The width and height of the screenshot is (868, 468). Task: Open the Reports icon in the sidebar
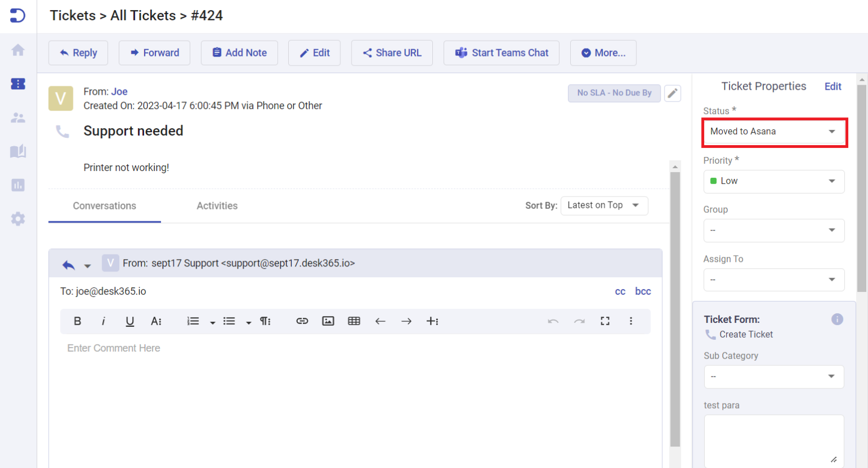18,185
